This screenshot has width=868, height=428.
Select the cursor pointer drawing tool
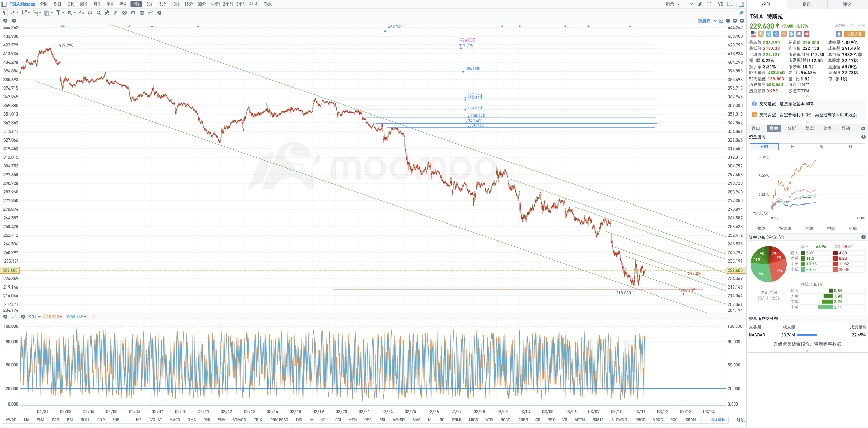tap(4, 13)
